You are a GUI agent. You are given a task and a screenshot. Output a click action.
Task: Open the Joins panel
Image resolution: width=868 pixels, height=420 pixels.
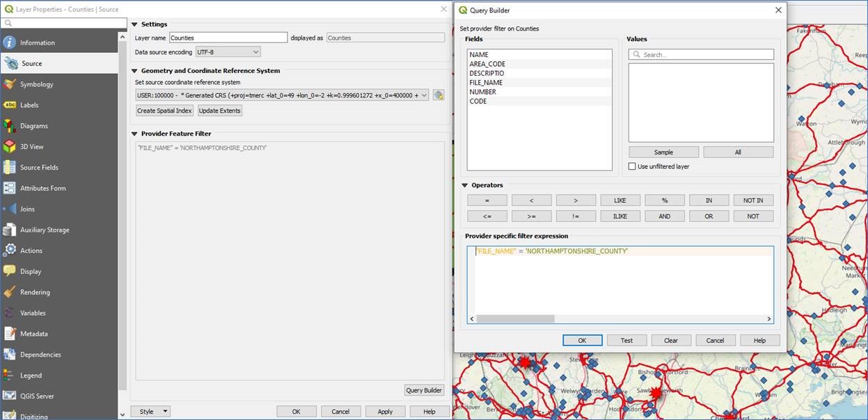(26, 209)
